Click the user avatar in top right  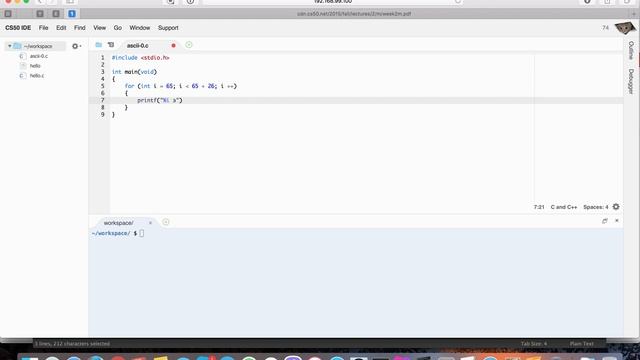[625, 28]
